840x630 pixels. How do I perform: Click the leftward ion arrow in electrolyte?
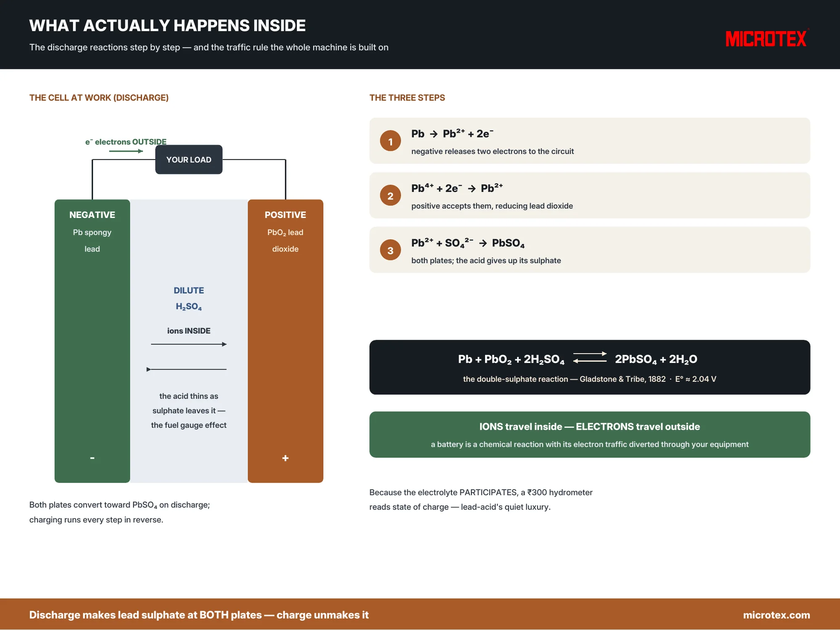click(x=186, y=370)
